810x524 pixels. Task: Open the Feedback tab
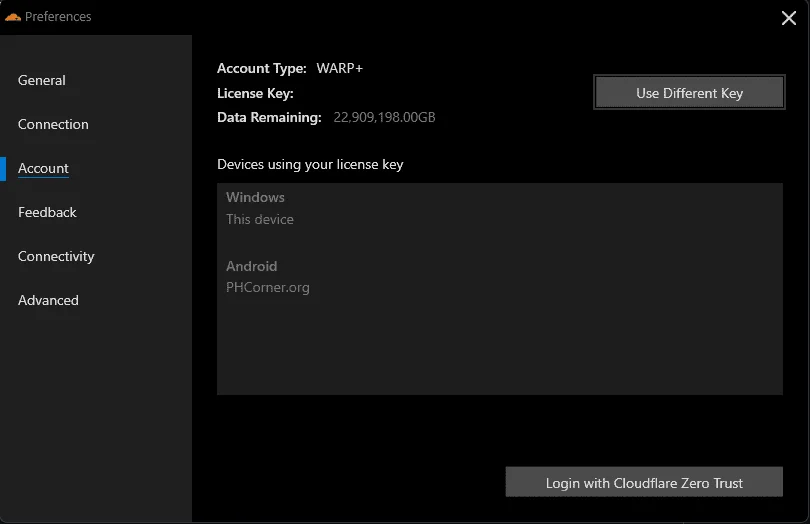(47, 212)
